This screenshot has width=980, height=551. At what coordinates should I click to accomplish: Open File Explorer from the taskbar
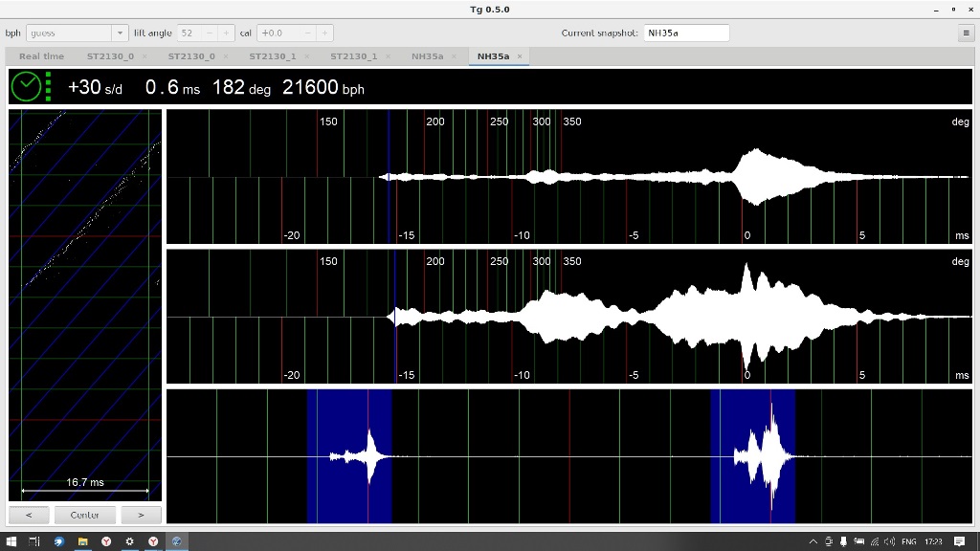[82, 541]
